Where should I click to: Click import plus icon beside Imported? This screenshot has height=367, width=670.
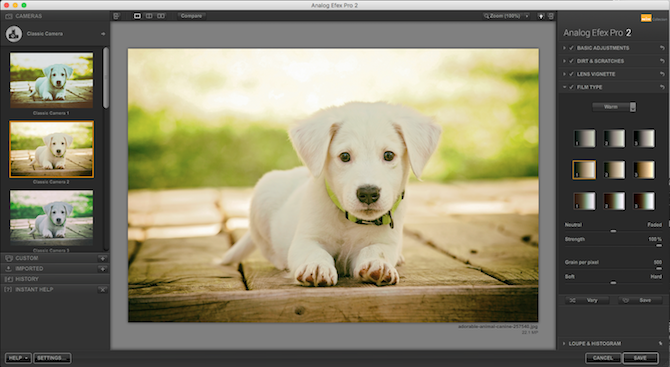pyautogui.click(x=103, y=269)
